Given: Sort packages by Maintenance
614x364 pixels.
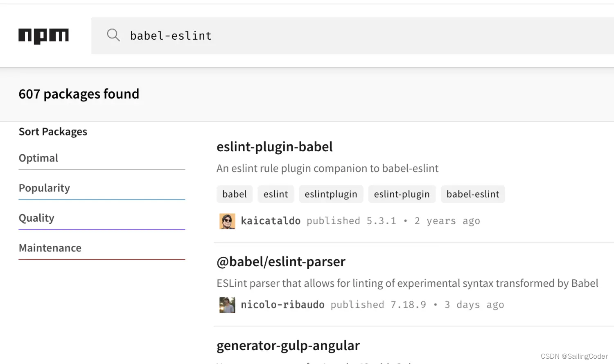Looking at the screenshot, I should (x=50, y=248).
